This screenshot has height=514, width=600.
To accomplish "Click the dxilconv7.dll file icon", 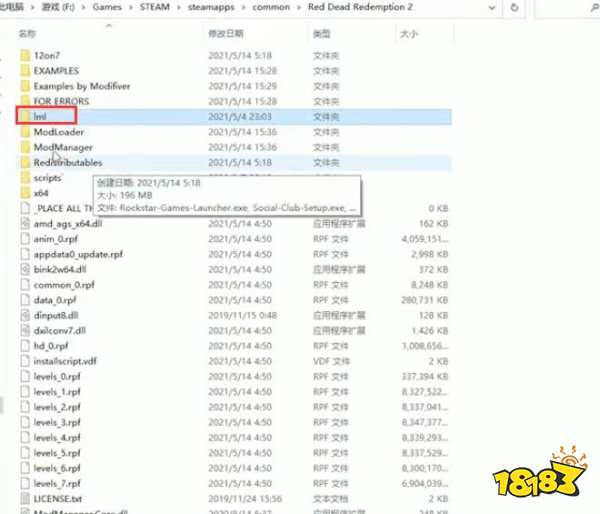I will [x=25, y=331].
